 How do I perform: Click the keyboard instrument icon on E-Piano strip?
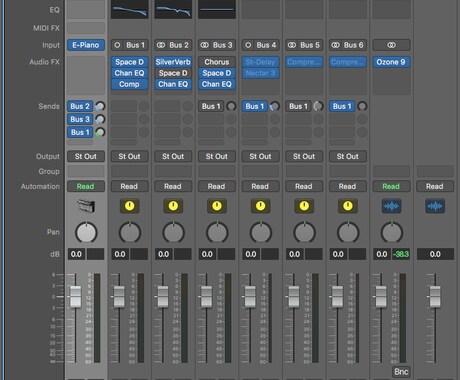(x=86, y=206)
